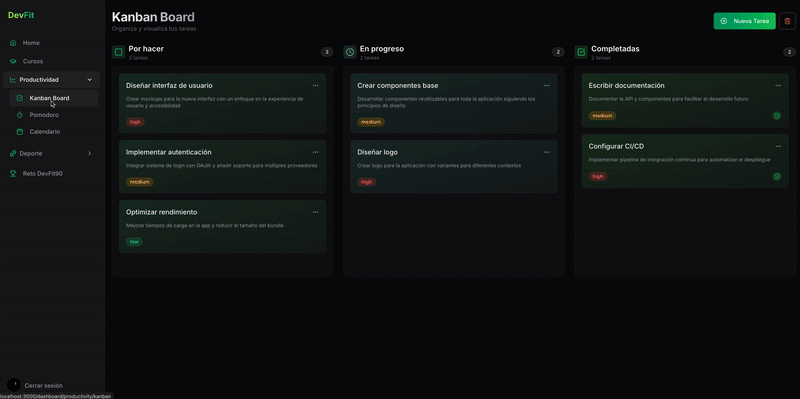Click the Nueva Tarea button
The width and height of the screenshot is (800, 399).
tap(744, 21)
